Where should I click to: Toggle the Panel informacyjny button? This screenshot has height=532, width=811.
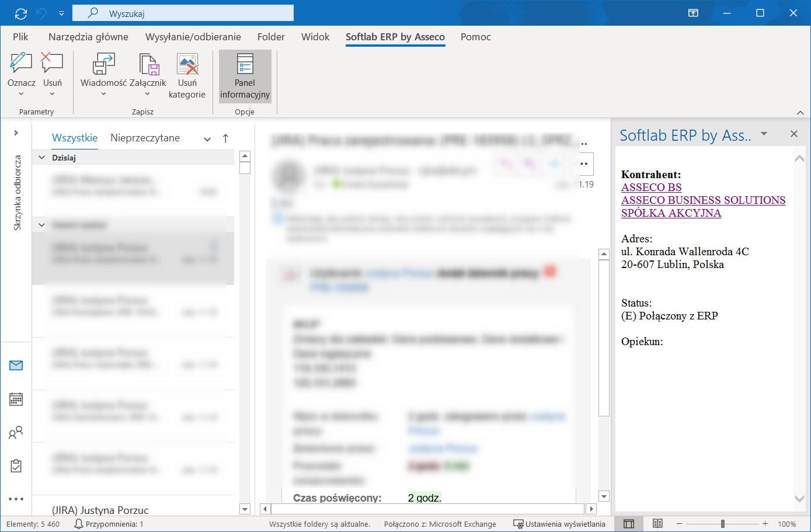[245, 77]
